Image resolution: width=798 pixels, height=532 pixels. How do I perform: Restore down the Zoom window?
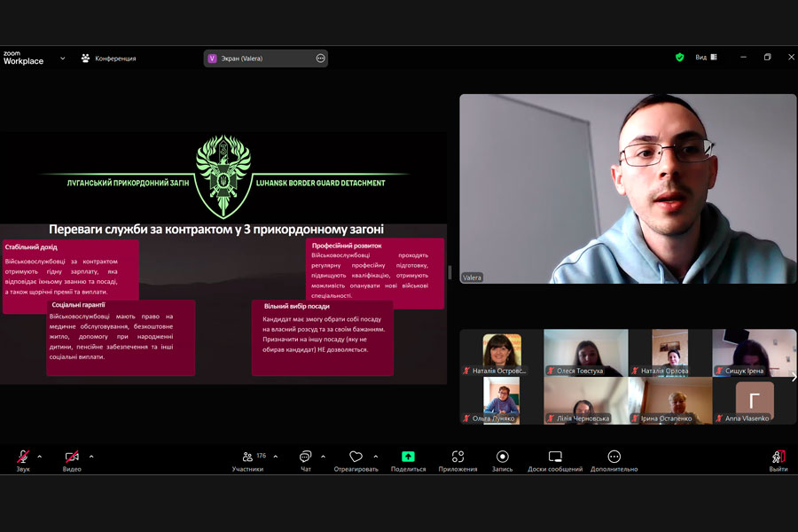pos(768,57)
